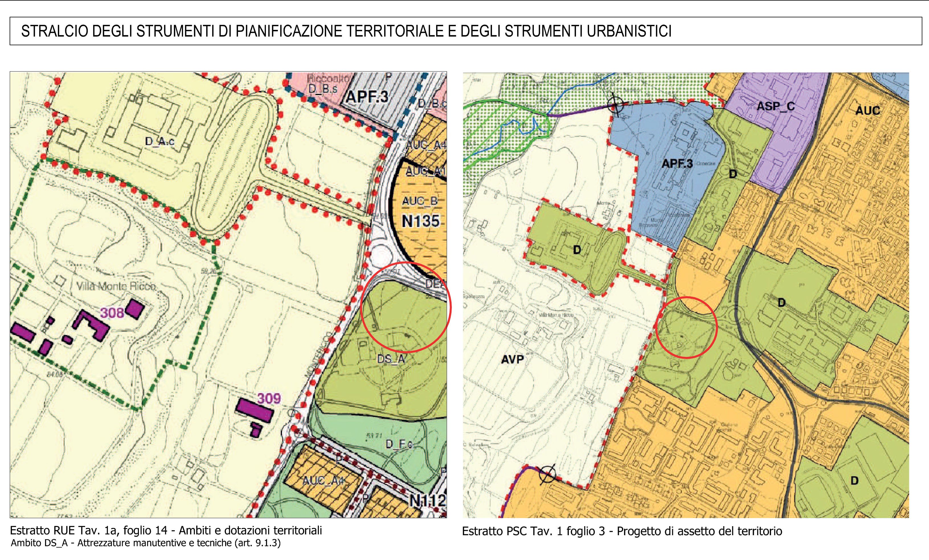Click the AUC_A1 label
929x560 pixels.
(x=426, y=171)
